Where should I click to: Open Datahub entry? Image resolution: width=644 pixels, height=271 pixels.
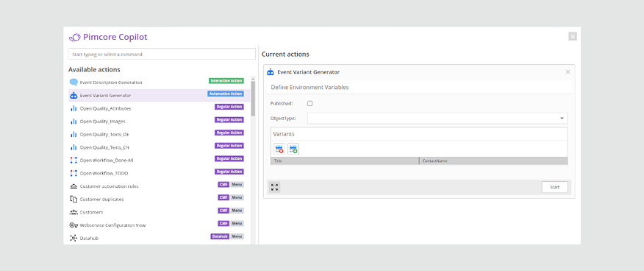click(160, 238)
